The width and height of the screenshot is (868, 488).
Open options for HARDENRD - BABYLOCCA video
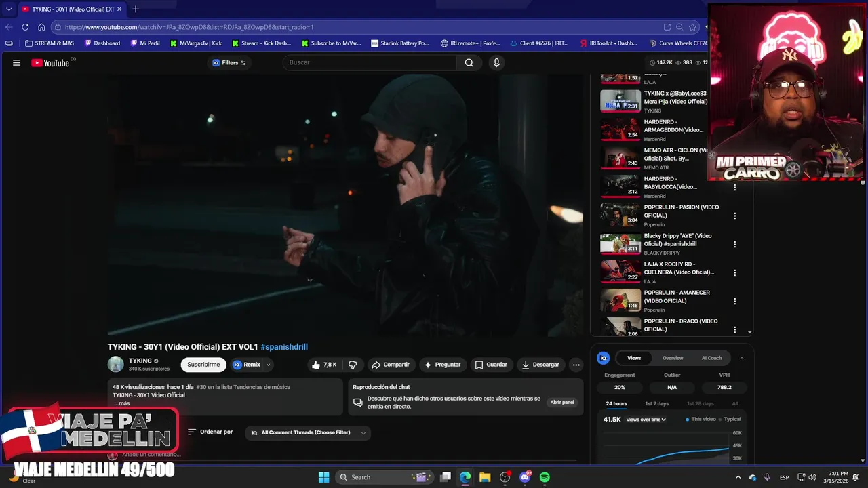pos(734,187)
